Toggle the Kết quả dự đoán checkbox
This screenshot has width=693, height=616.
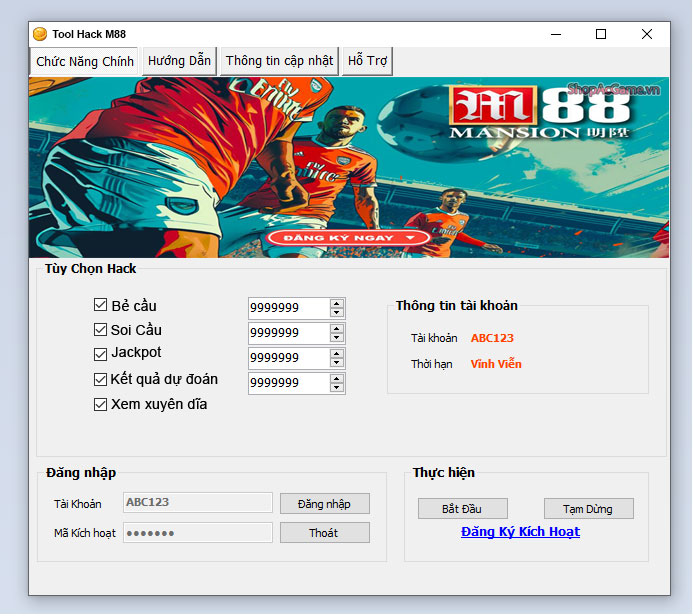[100, 379]
